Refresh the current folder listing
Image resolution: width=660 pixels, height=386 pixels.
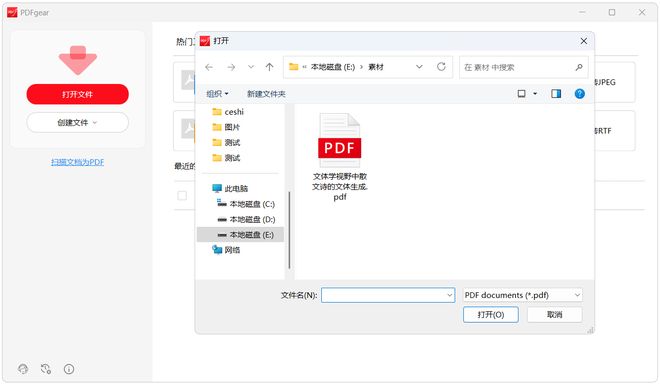click(441, 67)
